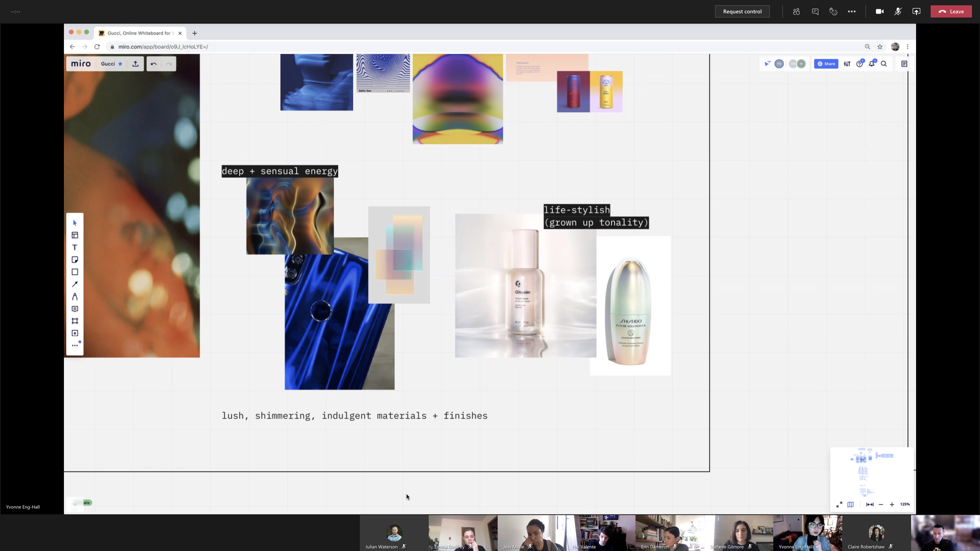Viewport: 980px width, 551px height.
Task: Open a new browser tab
Action: 194,33
